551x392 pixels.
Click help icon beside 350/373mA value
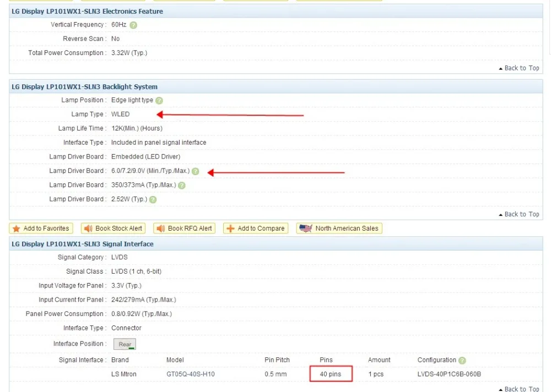(182, 185)
